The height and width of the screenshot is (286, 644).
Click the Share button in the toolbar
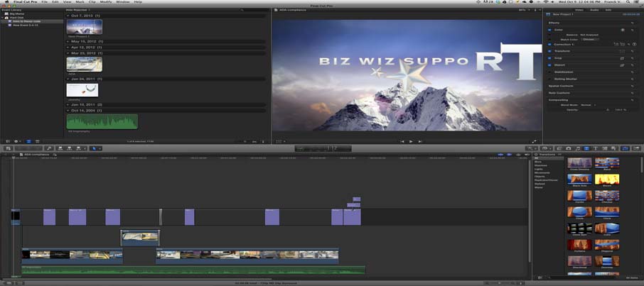(636, 148)
